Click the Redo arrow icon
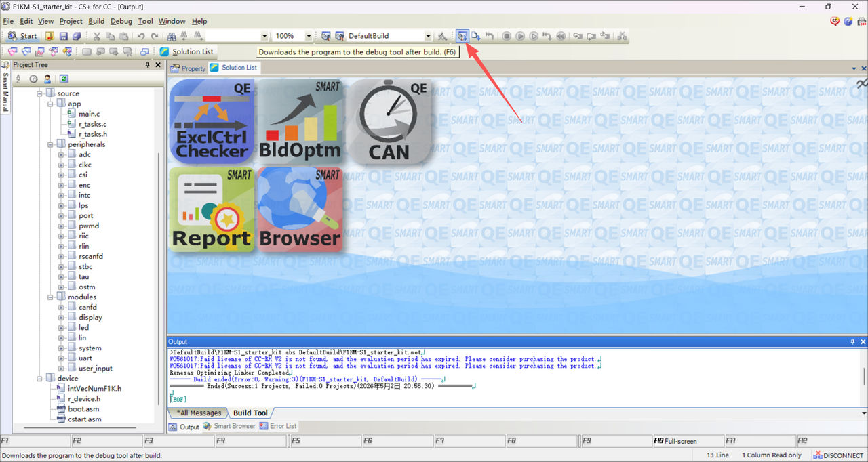Image resolution: width=868 pixels, height=462 pixels. [x=155, y=36]
